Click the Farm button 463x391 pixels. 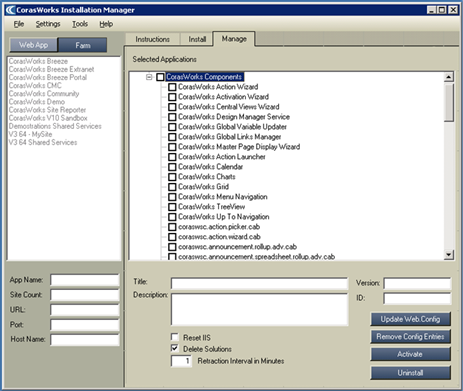pos(83,45)
